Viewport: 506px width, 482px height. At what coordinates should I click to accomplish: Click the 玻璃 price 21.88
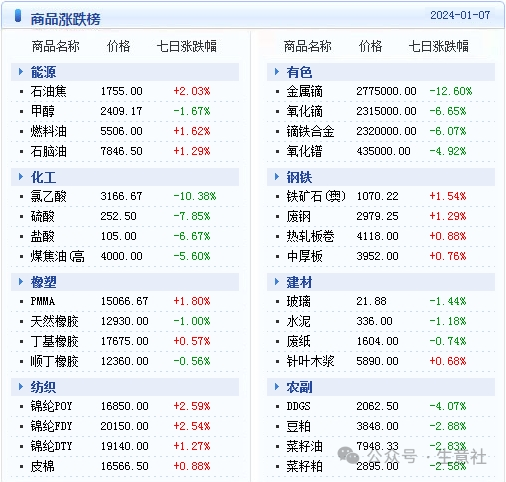coord(371,301)
